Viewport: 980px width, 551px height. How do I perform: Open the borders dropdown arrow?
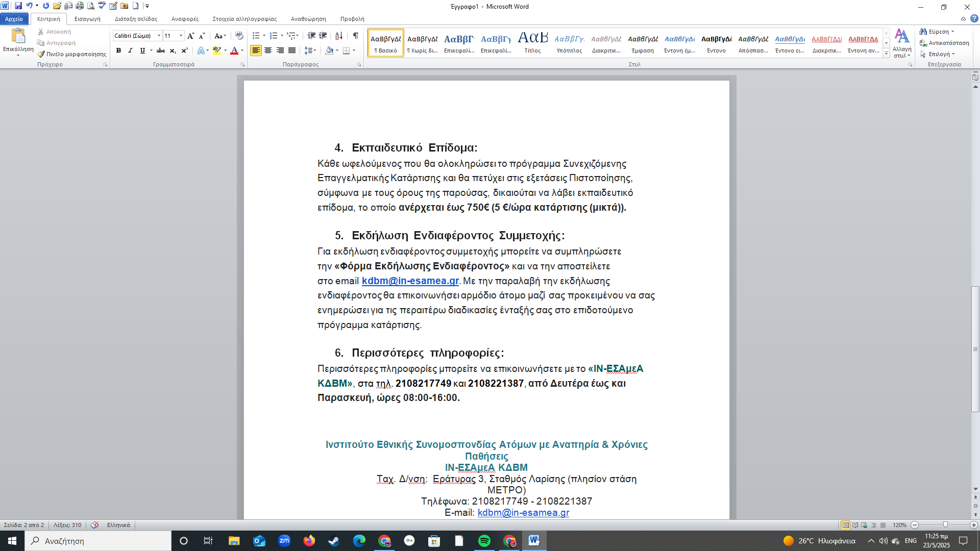coord(354,51)
